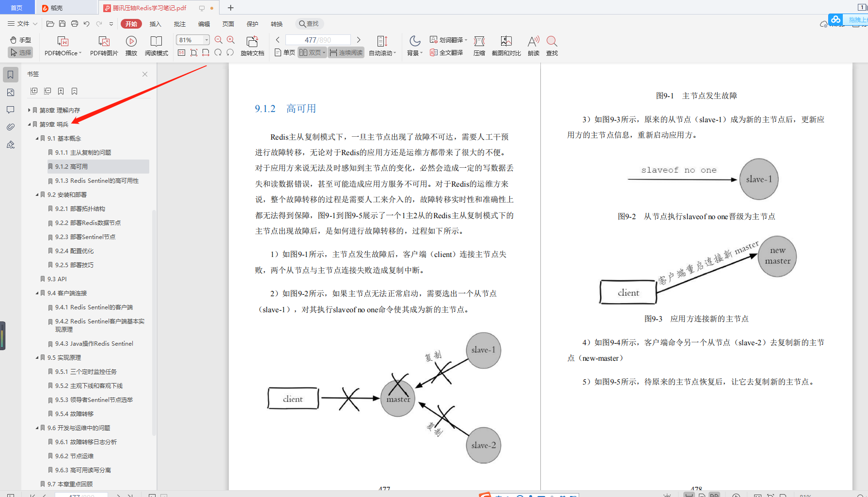The width and height of the screenshot is (868, 497).
Task: Toggle the bookmarks sidebar panel
Action: pos(11,75)
